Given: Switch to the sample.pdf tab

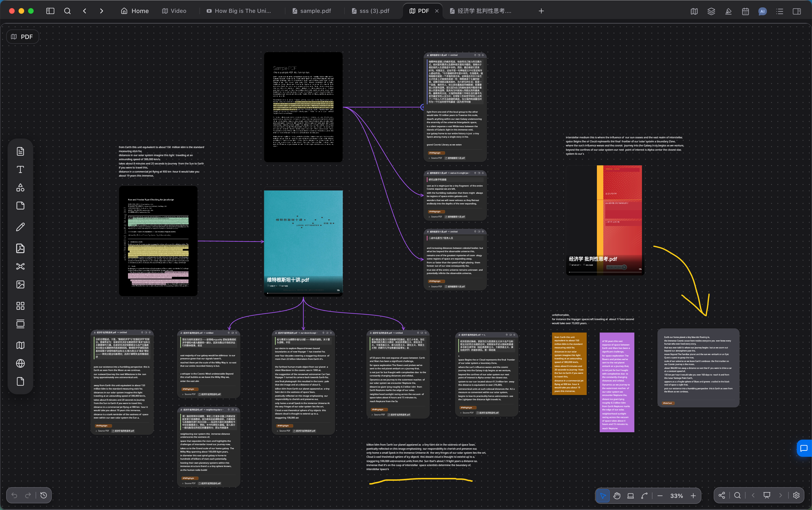Looking at the screenshot, I should tap(312, 11).
